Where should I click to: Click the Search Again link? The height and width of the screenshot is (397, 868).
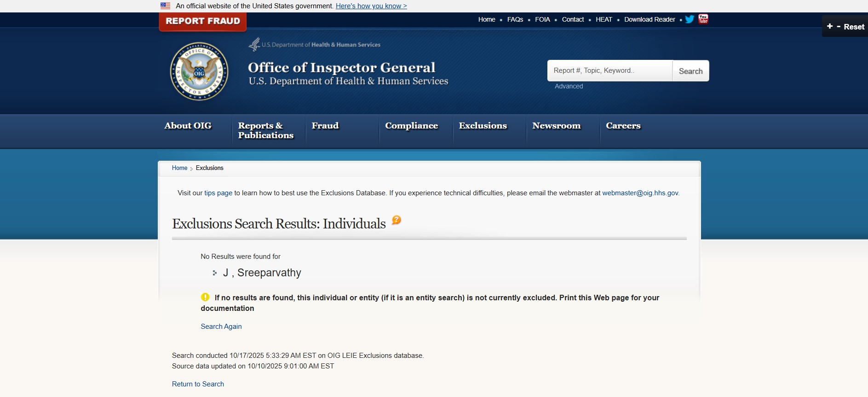[x=221, y=327]
